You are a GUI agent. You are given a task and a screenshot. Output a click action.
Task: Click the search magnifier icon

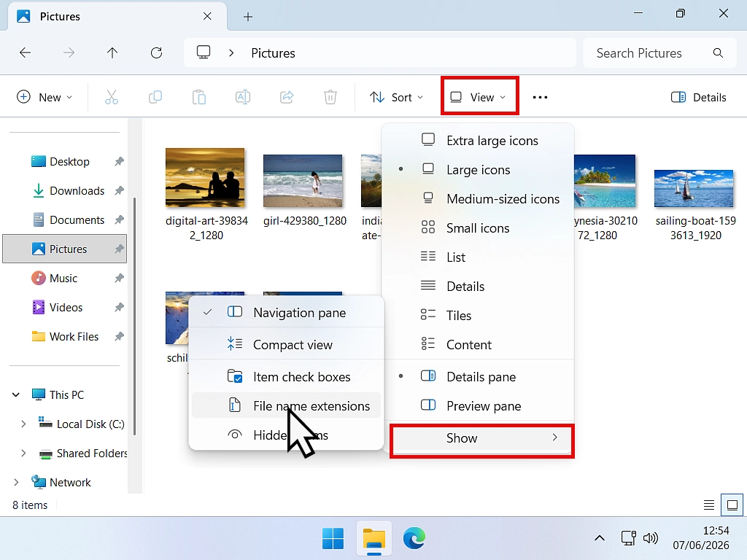tap(718, 52)
